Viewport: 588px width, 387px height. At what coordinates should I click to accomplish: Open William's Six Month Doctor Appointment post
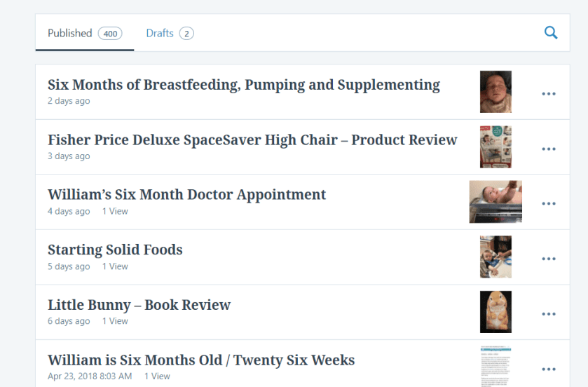[x=186, y=194]
